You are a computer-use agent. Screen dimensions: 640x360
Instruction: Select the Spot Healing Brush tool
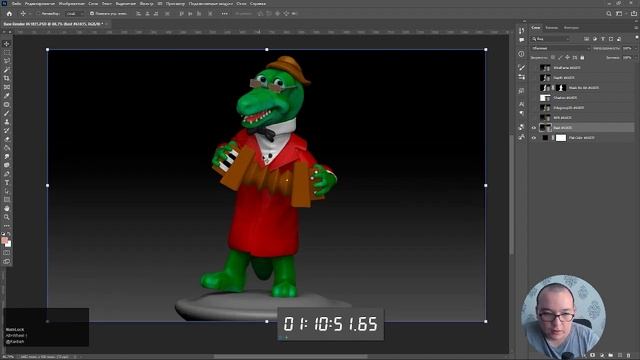coord(7,104)
